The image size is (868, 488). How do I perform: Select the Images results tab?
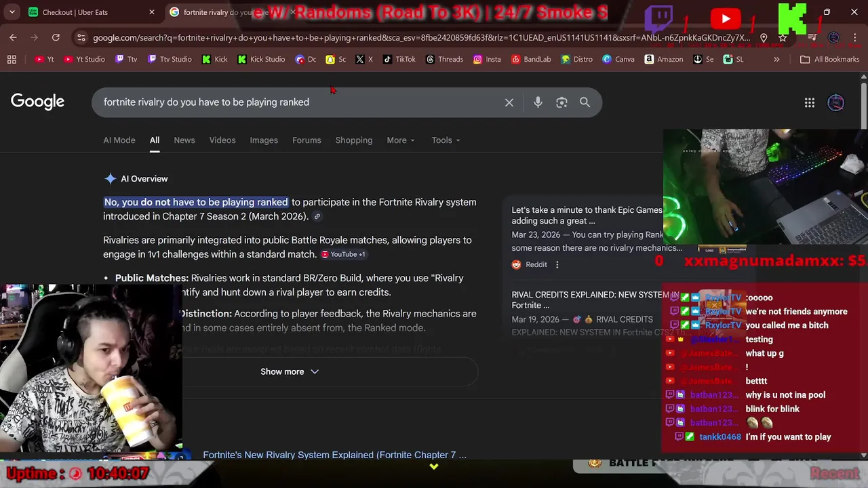tap(264, 140)
